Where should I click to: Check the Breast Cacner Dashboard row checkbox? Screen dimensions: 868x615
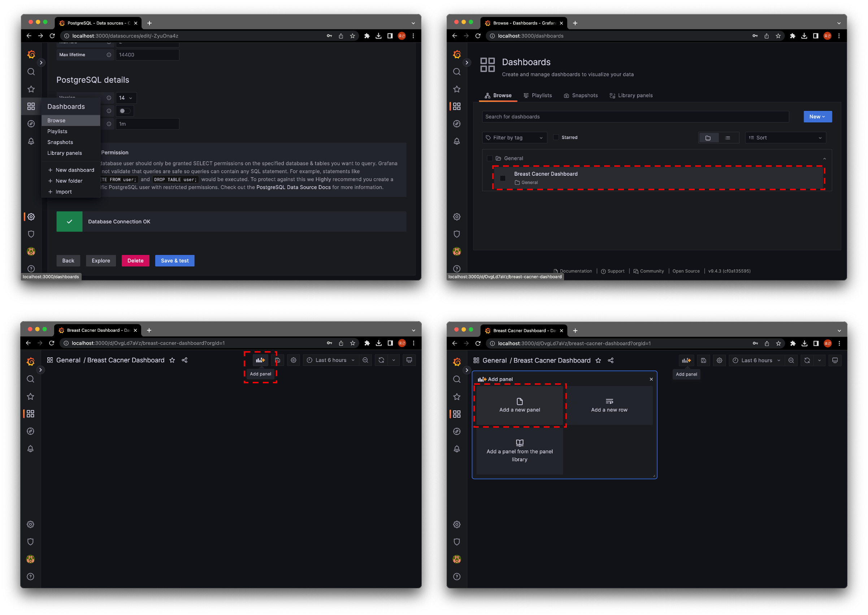503,178
